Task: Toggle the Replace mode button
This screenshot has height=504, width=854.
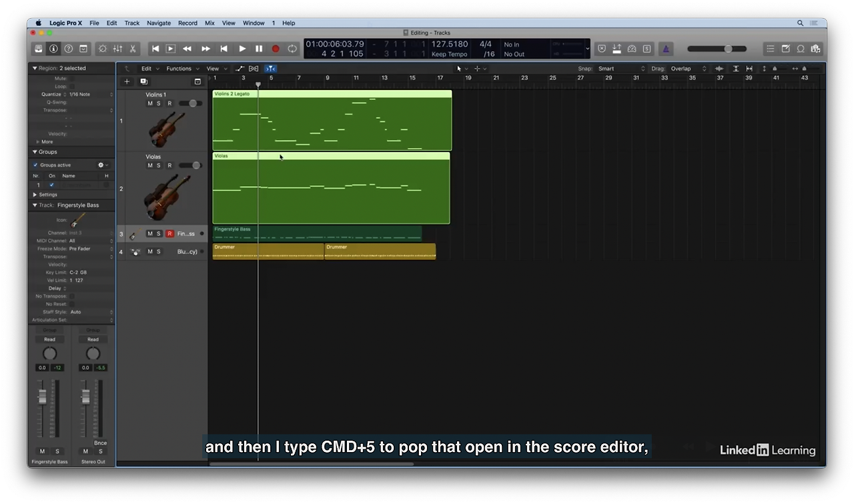Action: click(602, 49)
